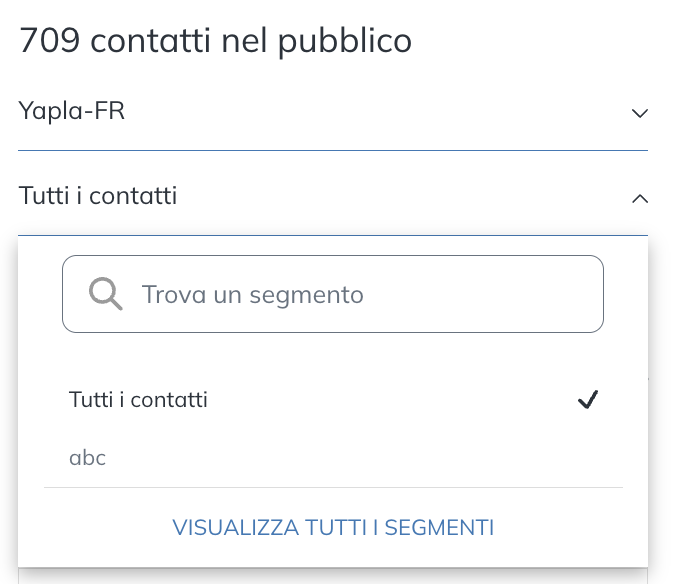This screenshot has height=584, width=676.
Task: Click the checkmark beside Tutti i contatti
Action: click(588, 399)
